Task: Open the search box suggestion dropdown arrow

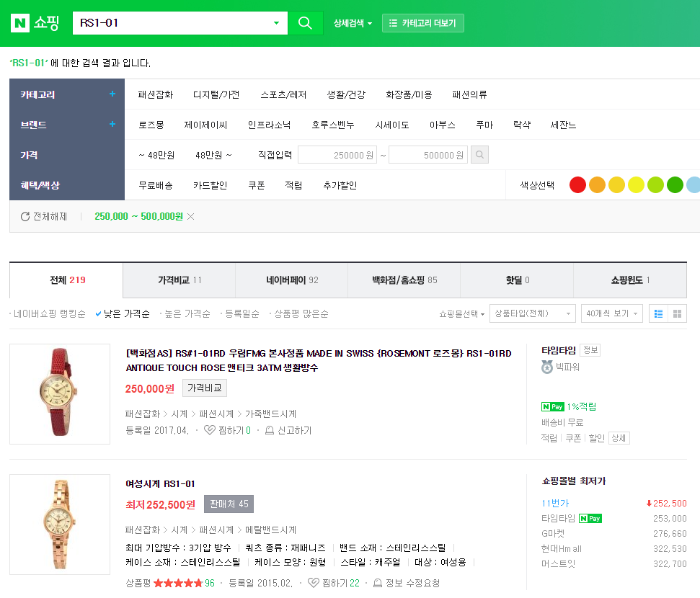Action: (276, 23)
